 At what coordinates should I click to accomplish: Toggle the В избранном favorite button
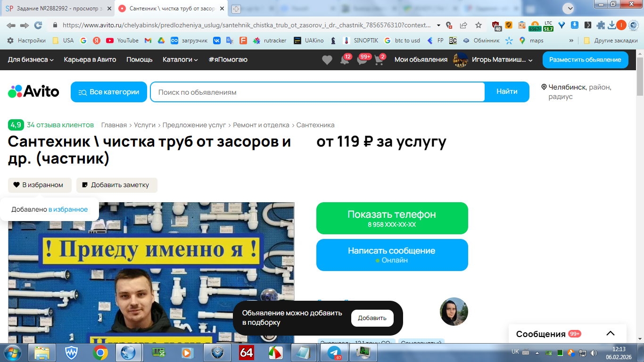[40, 185]
